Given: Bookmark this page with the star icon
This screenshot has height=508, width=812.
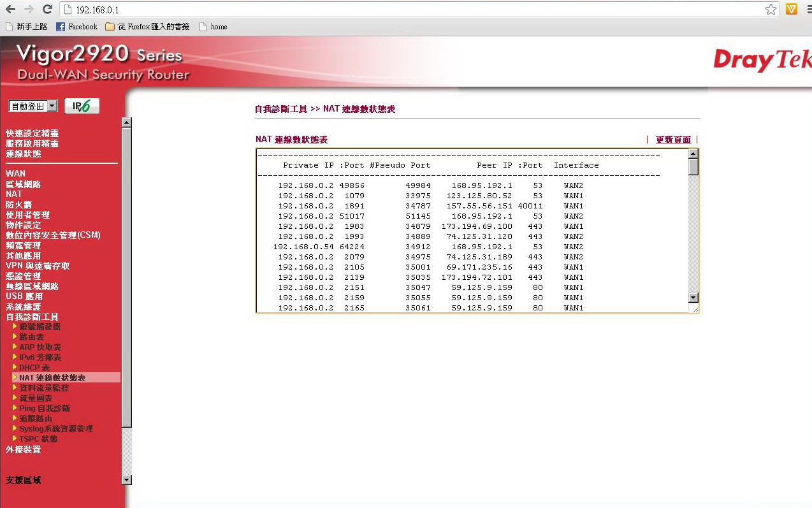Looking at the screenshot, I should pos(771,10).
